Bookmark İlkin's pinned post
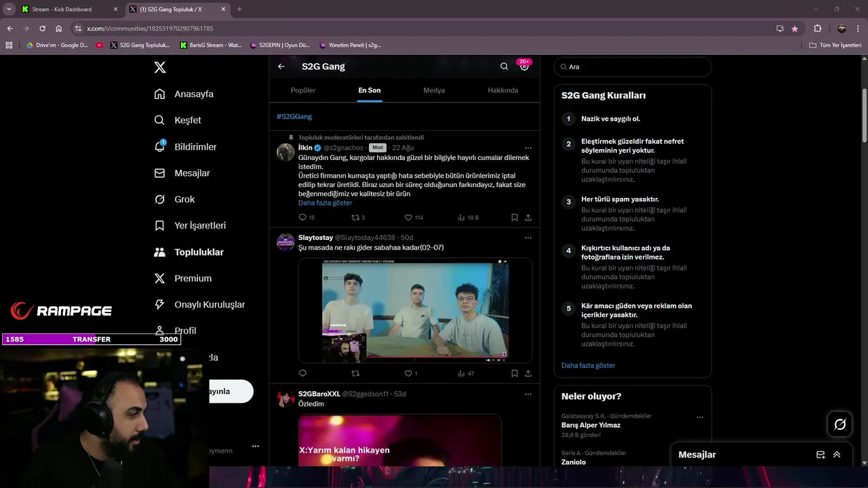The image size is (868, 488). [514, 218]
